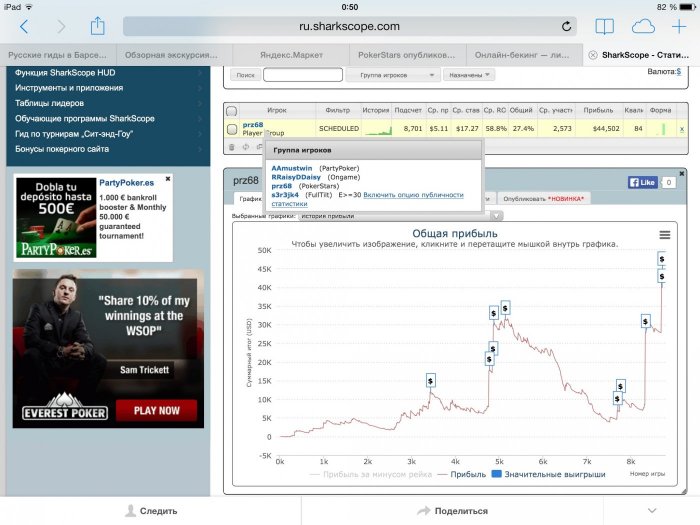The width and height of the screenshot is (700, 525).
Task: Open Safari bookmarks
Action: 604,27
